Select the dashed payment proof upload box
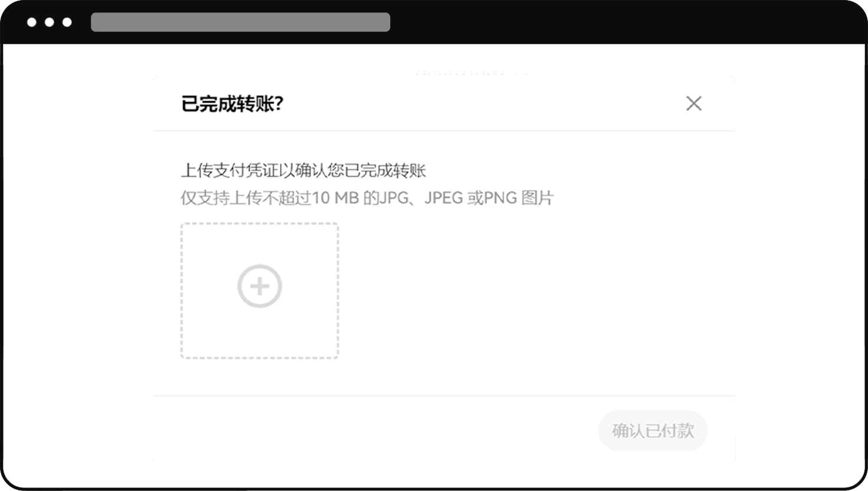 [x=259, y=290]
